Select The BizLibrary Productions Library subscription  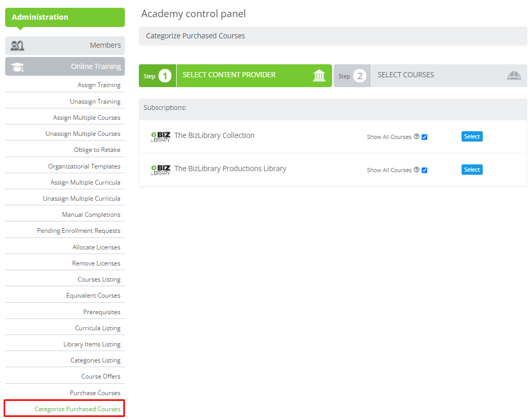tap(471, 170)
